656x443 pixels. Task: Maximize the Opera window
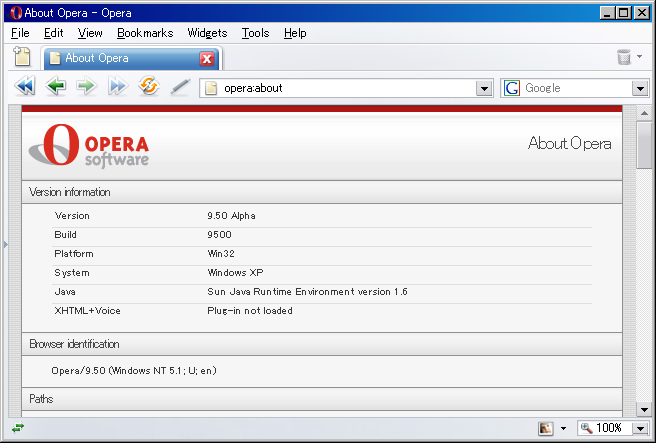(623, 13)
